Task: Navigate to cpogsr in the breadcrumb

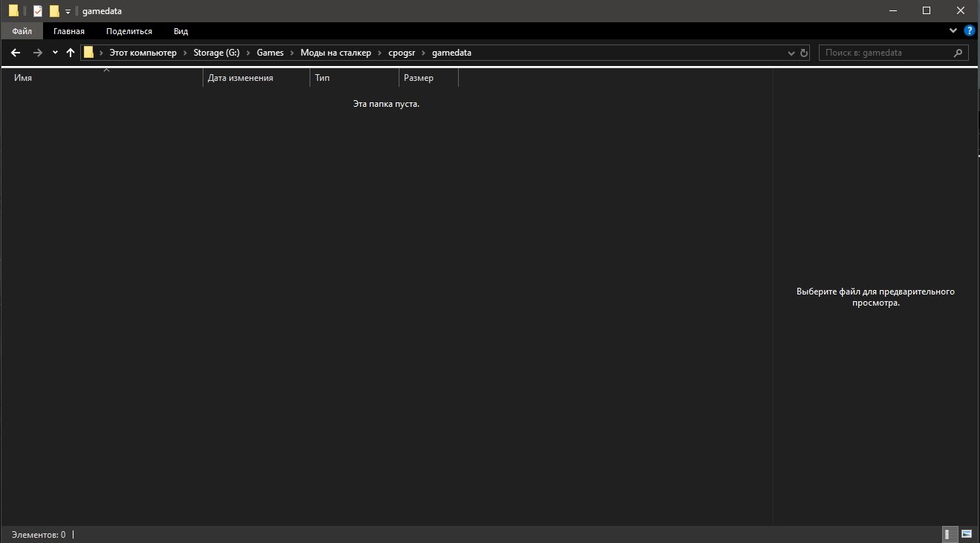Action: coord(402,53)
